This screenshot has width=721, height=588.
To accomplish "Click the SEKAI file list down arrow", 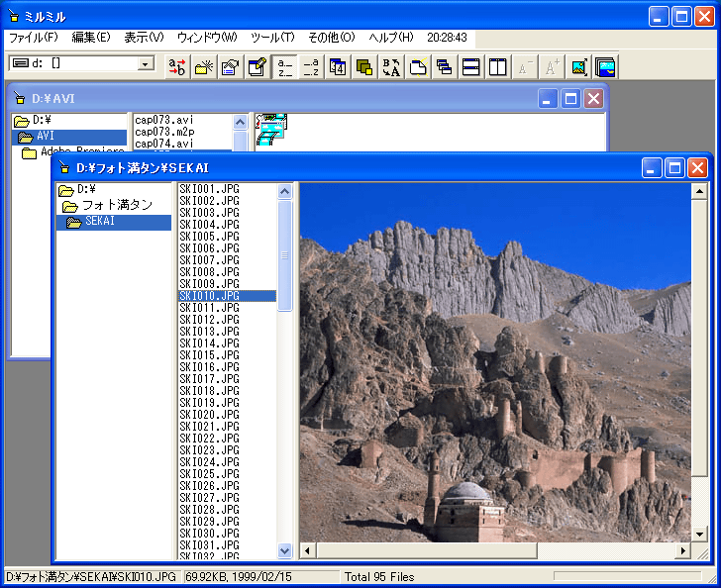I will click(284, 550).
